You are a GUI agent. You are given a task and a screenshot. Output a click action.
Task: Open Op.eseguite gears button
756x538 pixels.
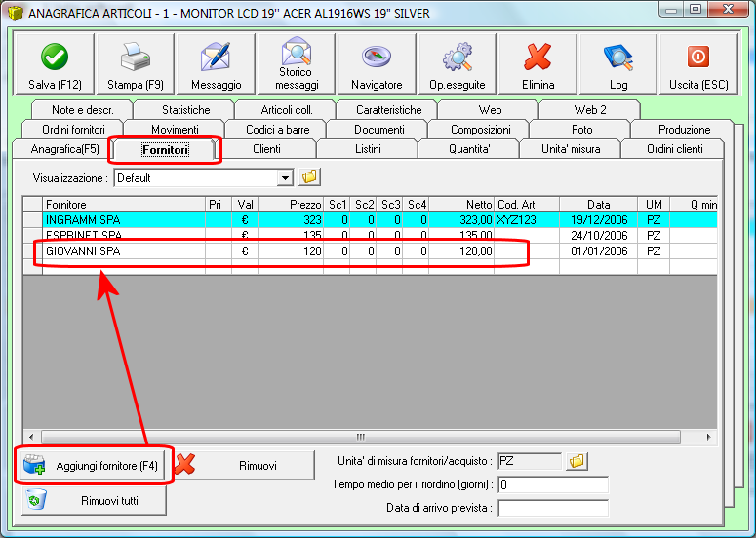[x=458, y=63]
